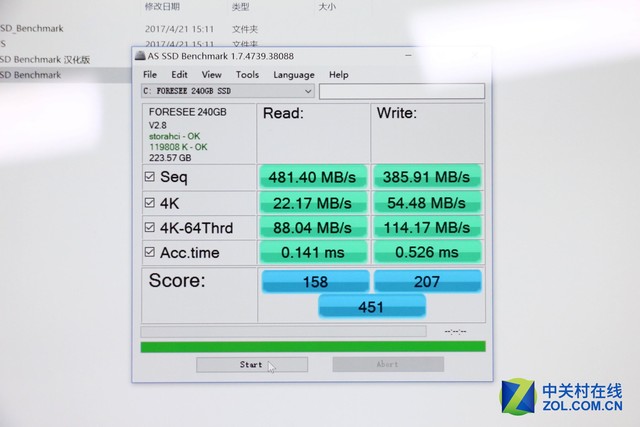Click the 119808 K - OK alignment text

(178, 147)
